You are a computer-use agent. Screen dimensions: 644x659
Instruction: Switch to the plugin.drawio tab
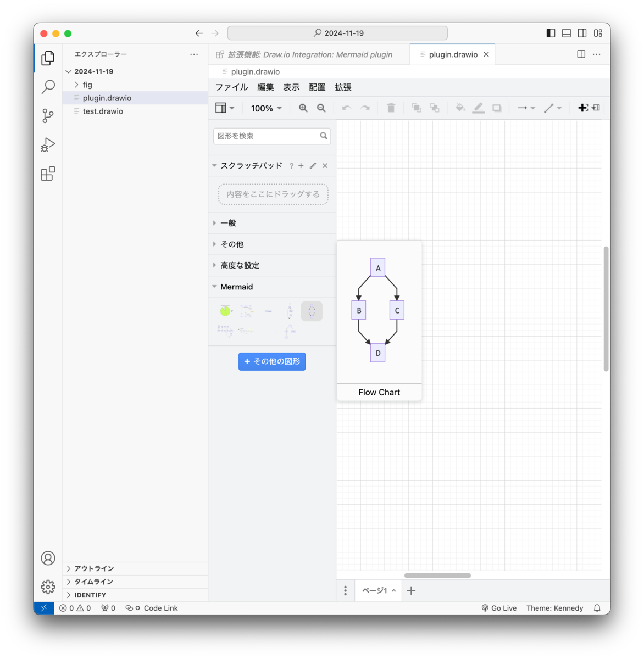point(452,54)
